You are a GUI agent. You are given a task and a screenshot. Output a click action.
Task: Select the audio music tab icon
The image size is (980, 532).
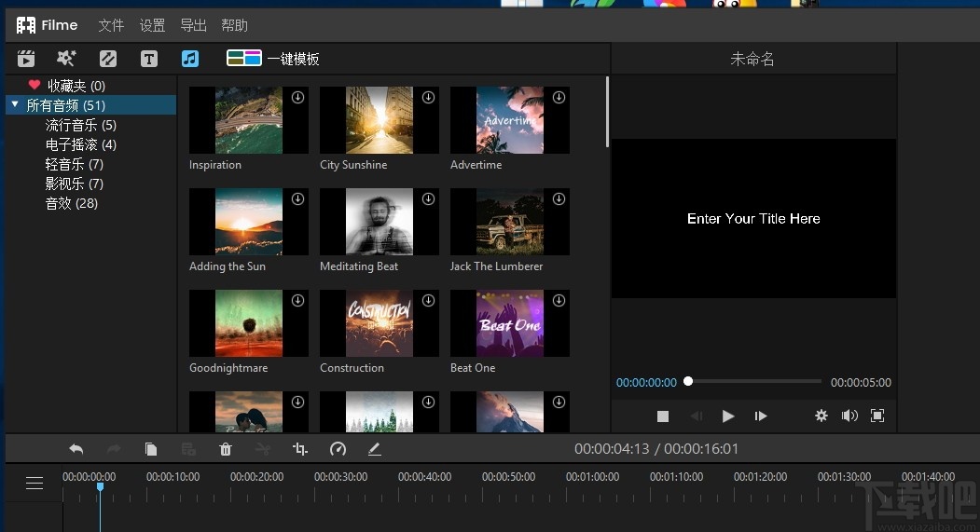click(190, 59)
